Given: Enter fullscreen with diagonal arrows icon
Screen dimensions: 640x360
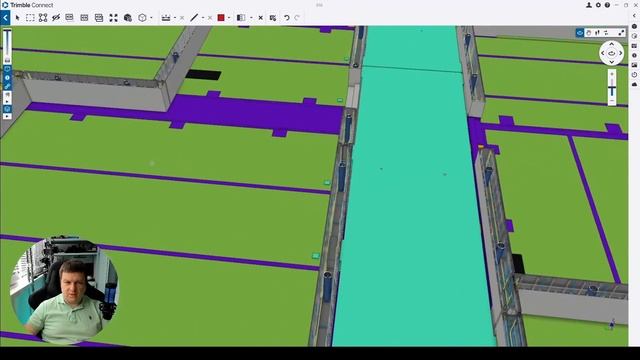Looking at the screenshot, I should click(621, 33).
